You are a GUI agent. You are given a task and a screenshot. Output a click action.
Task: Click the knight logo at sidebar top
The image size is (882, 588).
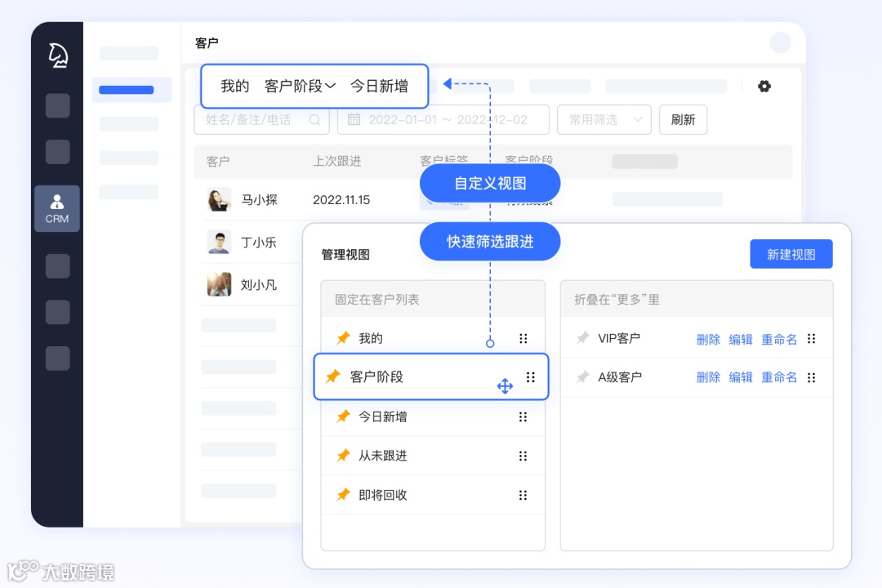coord(56,55)
